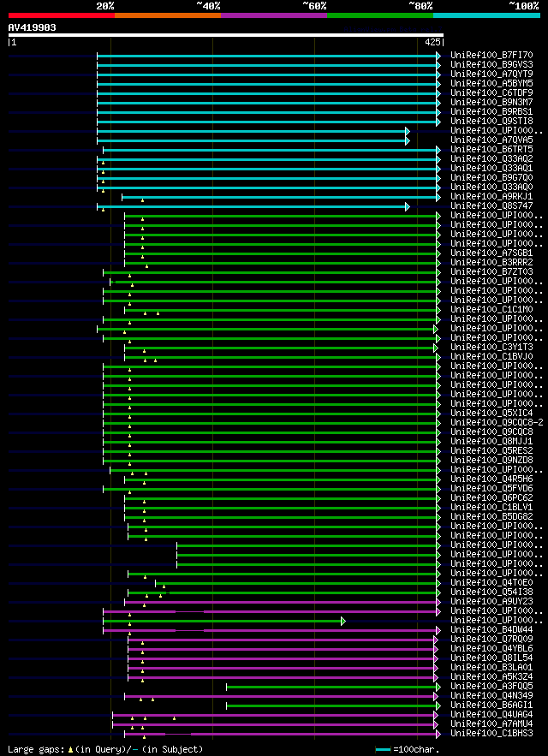Select the UniRef100_A9RKJ1 label
548x756 pixels.
491,197
